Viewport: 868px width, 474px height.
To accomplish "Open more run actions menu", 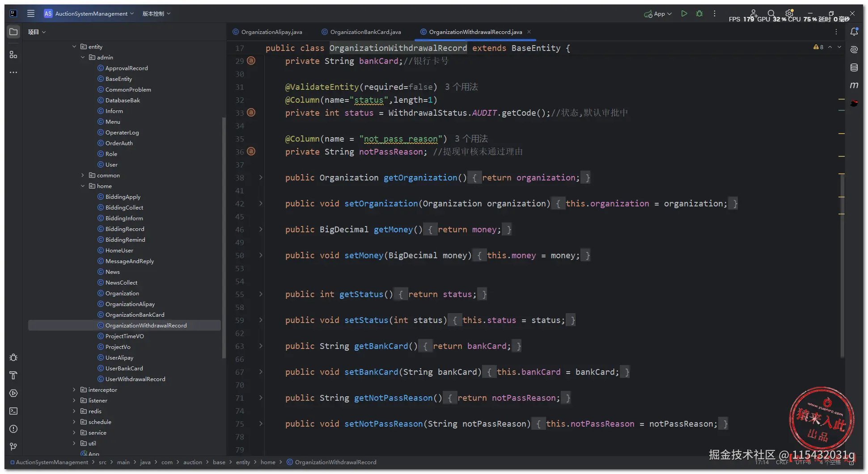I will 715,13.
